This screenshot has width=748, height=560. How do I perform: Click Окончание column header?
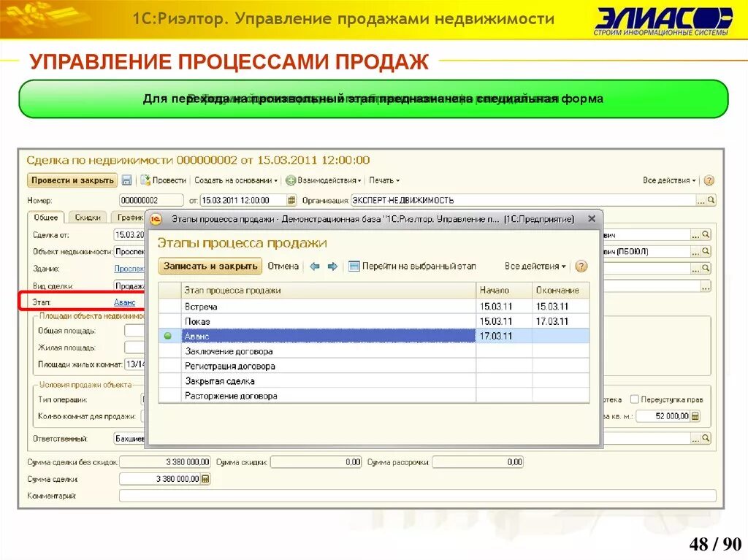point(561,290)
